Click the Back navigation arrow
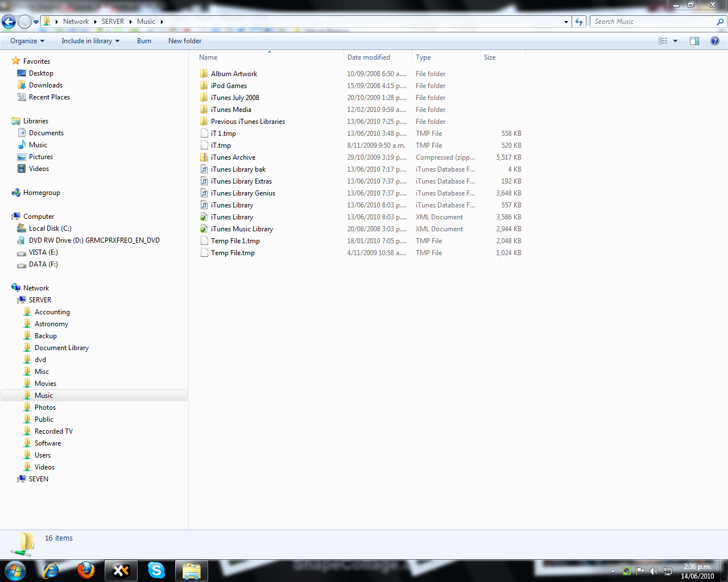The height and width of the screenshot is (582, 728). coord(9,22)
